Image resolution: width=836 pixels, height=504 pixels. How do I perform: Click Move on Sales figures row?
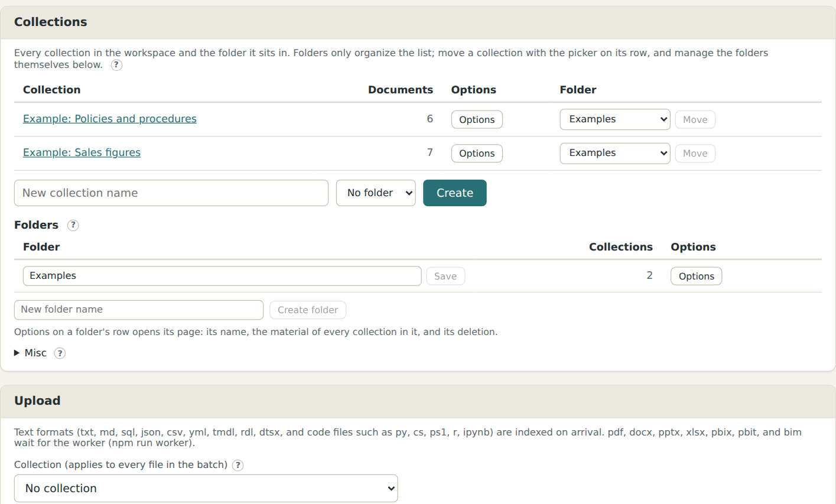pos(695,153)
